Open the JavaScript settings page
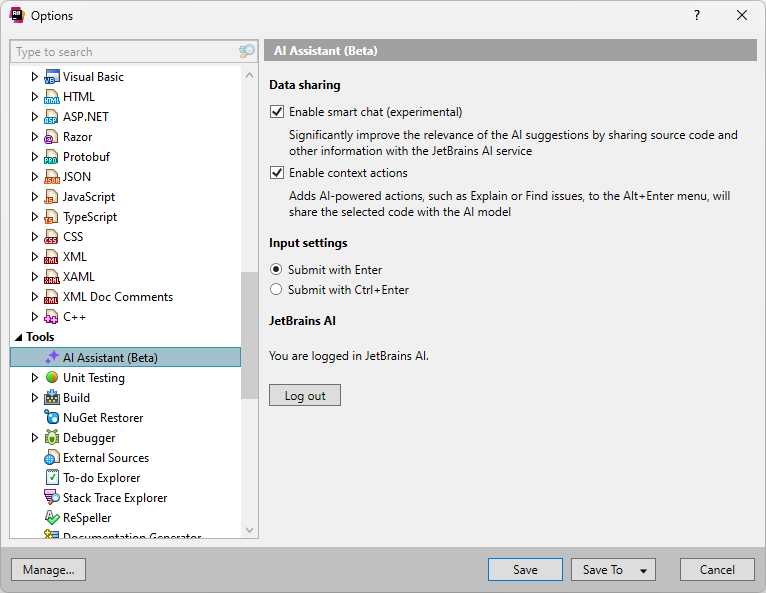The image size is (766, 593). (x=89, y=197)
